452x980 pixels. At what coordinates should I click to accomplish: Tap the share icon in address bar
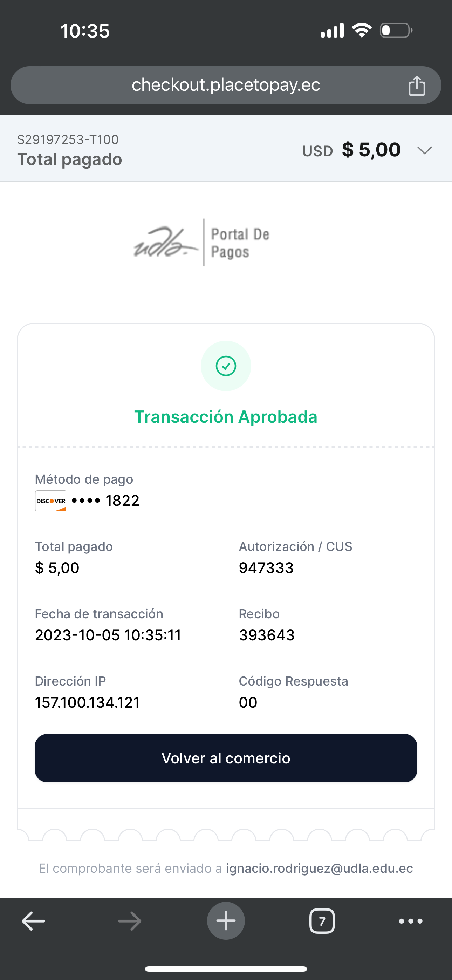pos(416,86)
